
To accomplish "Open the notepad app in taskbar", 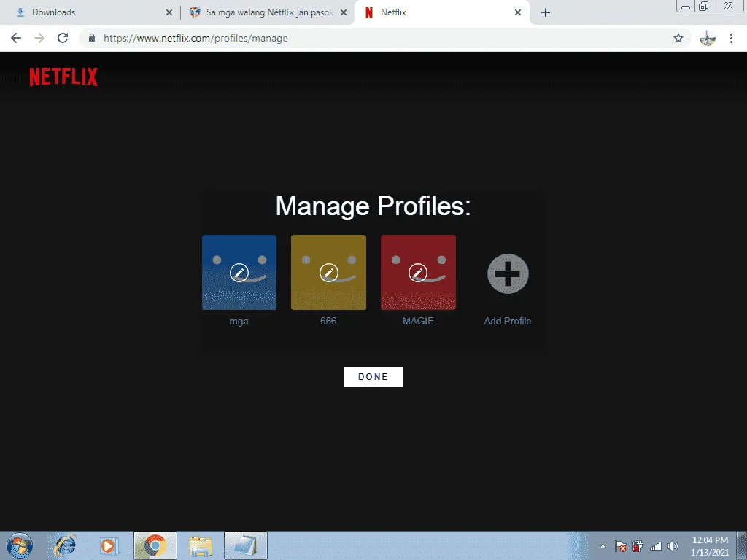I will coord(246,545).
